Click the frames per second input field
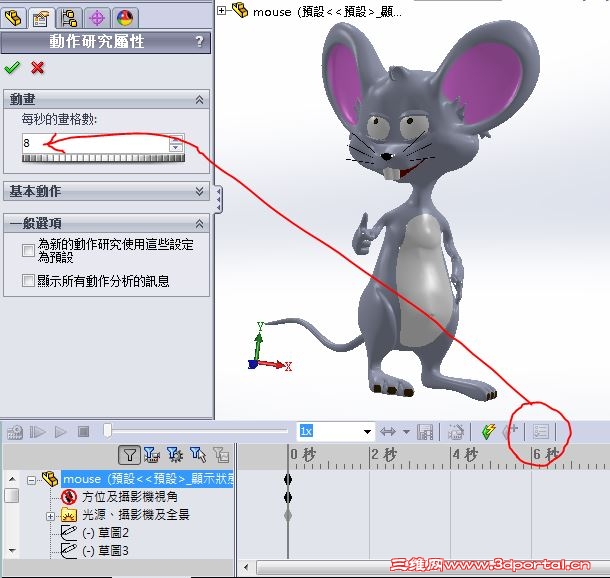 96,143
